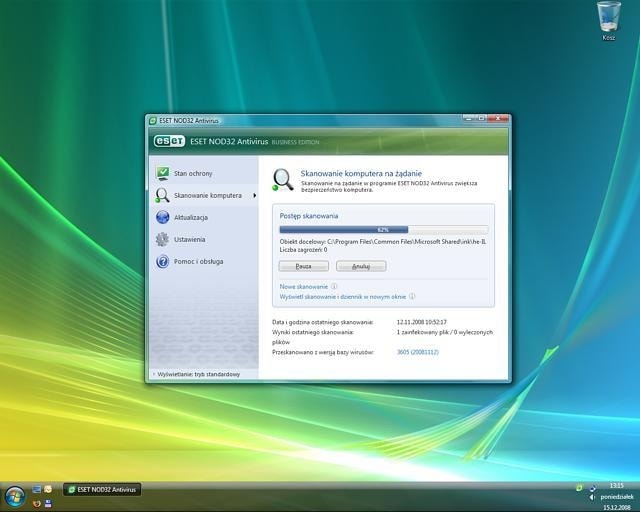
Task: Click info icon beside Nowe skanowanie
Action: [334, 286]
